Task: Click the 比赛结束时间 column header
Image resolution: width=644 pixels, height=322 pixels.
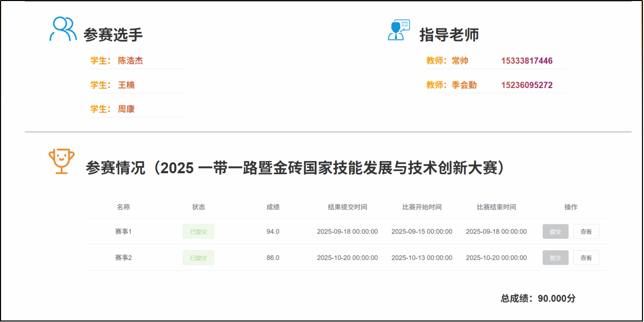Action: coord(496,207)
